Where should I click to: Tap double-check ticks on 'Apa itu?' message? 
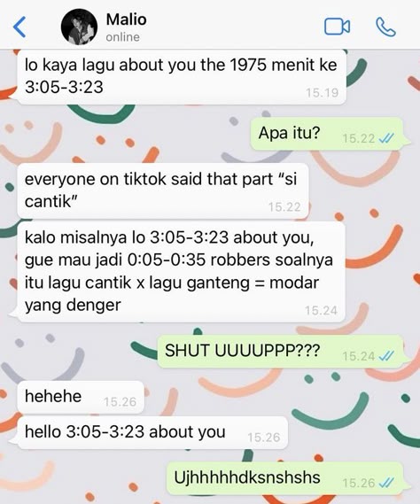386,138
